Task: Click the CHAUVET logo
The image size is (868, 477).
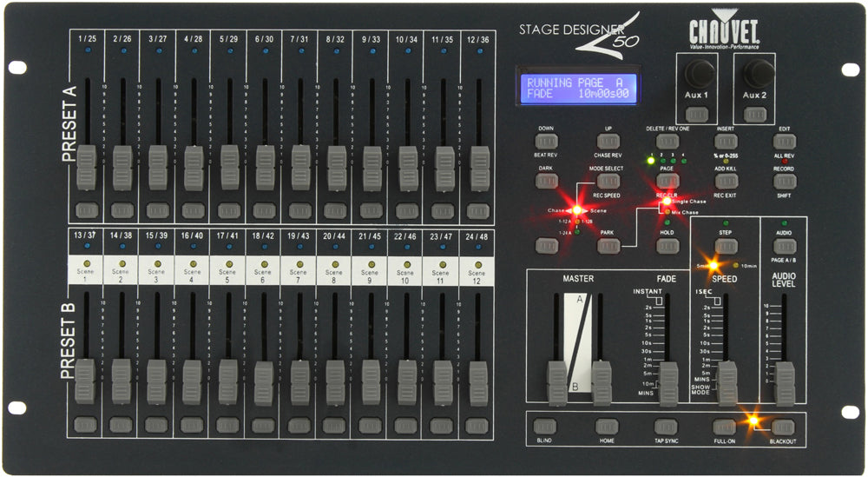Action: [724, 30]
